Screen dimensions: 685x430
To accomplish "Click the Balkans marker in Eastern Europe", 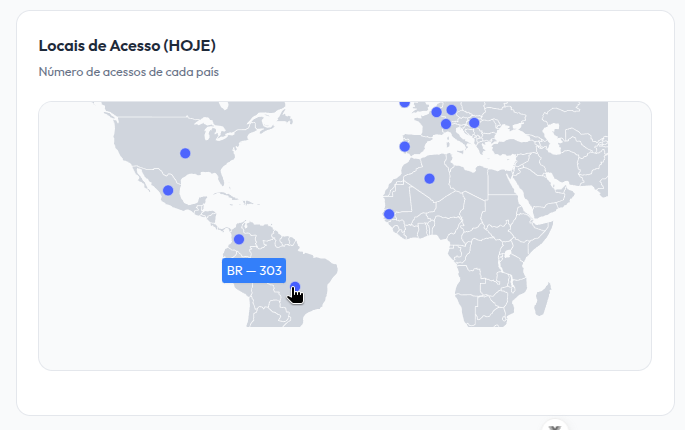I will point(474,123).
